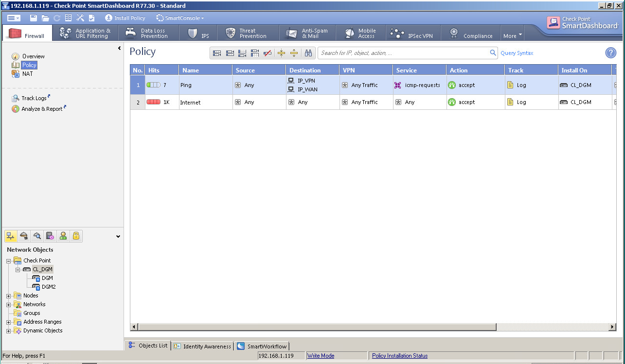
Task: Select the VPN Communities padlock icon
Action: 76,236
